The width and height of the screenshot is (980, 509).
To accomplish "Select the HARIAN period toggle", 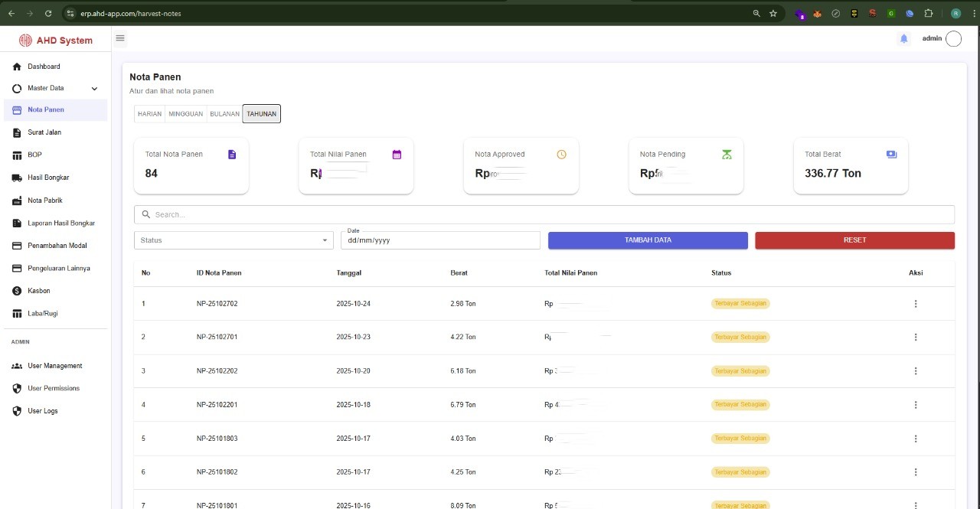I will click(x=149, y=114).
